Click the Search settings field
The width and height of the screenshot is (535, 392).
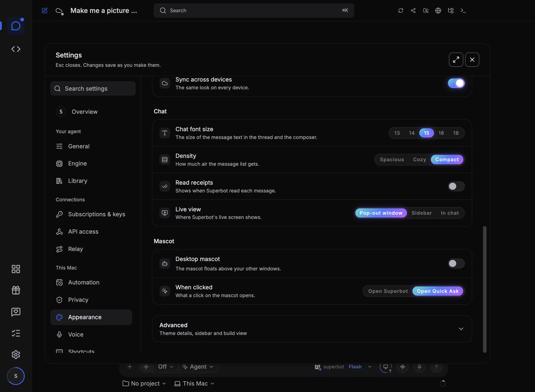93,88
